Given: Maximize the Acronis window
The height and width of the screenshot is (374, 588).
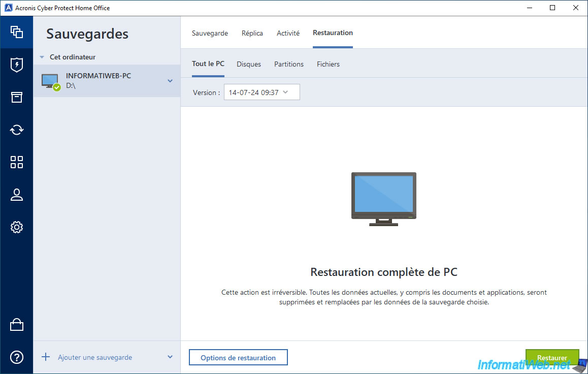Looking at the screenshot, I should [552, 8].
